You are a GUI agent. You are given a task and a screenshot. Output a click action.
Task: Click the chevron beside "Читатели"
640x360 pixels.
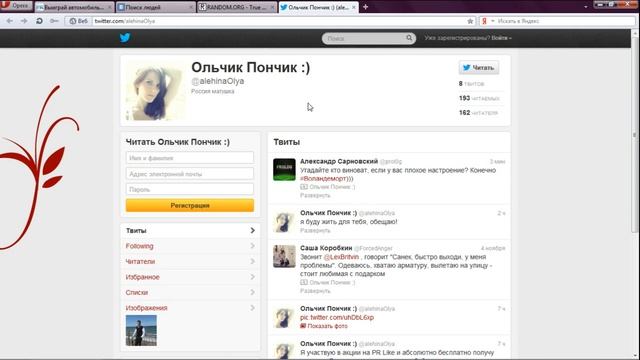[252, 262]
